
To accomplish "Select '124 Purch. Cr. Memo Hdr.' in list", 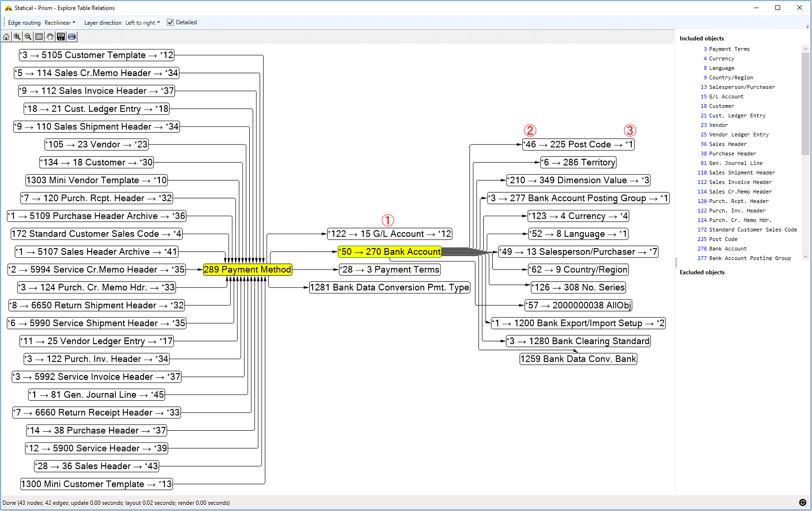I will tap(734, 220).
